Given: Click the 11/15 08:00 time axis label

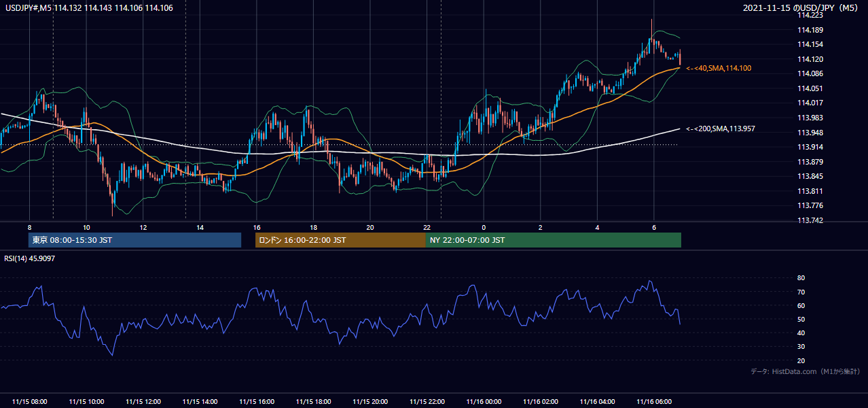Looking at the screenshot, I should 29,402.
